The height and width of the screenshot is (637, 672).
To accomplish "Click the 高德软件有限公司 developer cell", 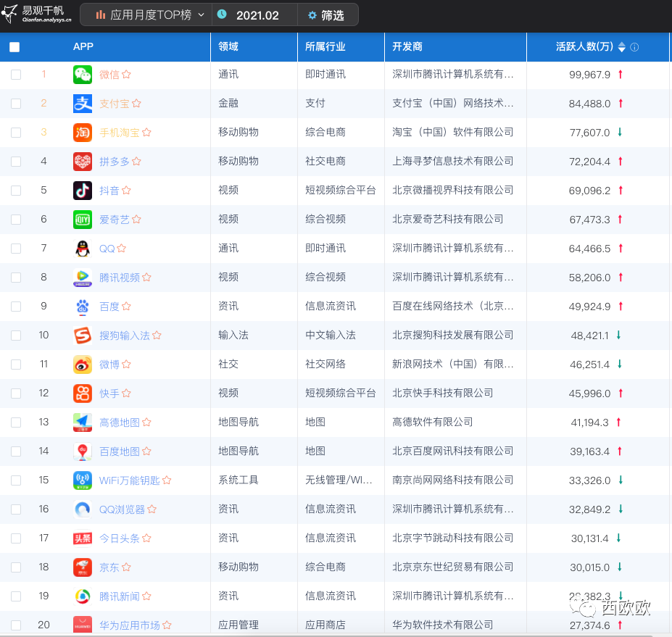I will pos(433,422).
